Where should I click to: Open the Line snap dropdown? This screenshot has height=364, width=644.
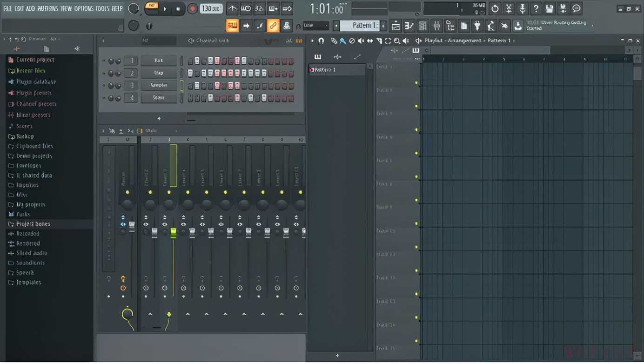pos(315,26)
